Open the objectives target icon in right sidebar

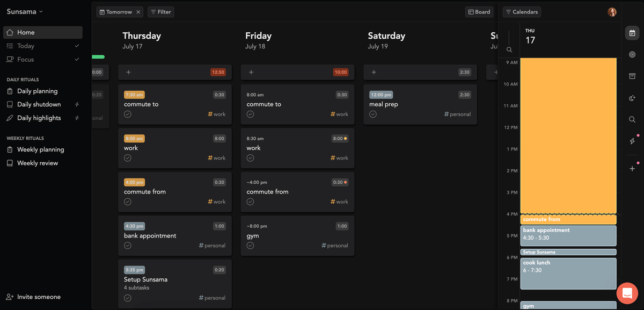coord(632,55)
